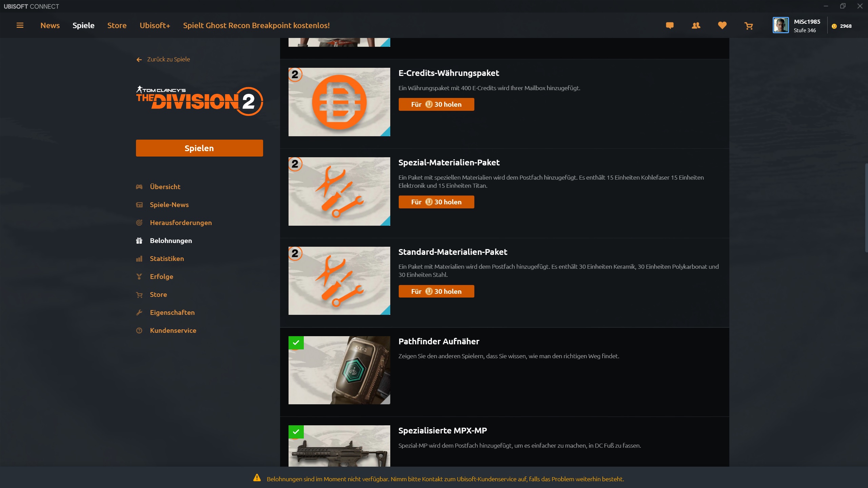This screenshot has height=488, width=868.
Task: Go back via Zurück zu Spiele link
Action: point(168,59)
